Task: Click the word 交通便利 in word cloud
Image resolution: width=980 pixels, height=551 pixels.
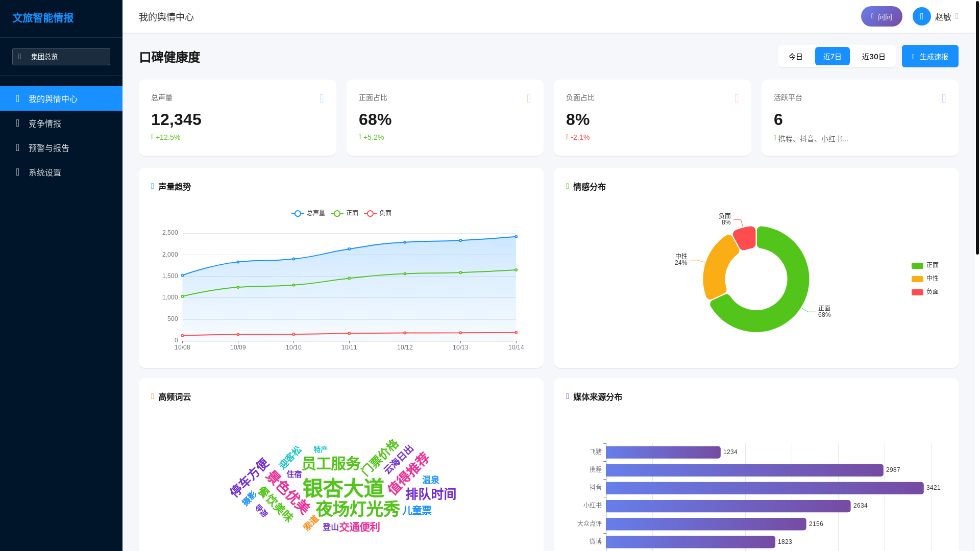Action: click(359, 527)
